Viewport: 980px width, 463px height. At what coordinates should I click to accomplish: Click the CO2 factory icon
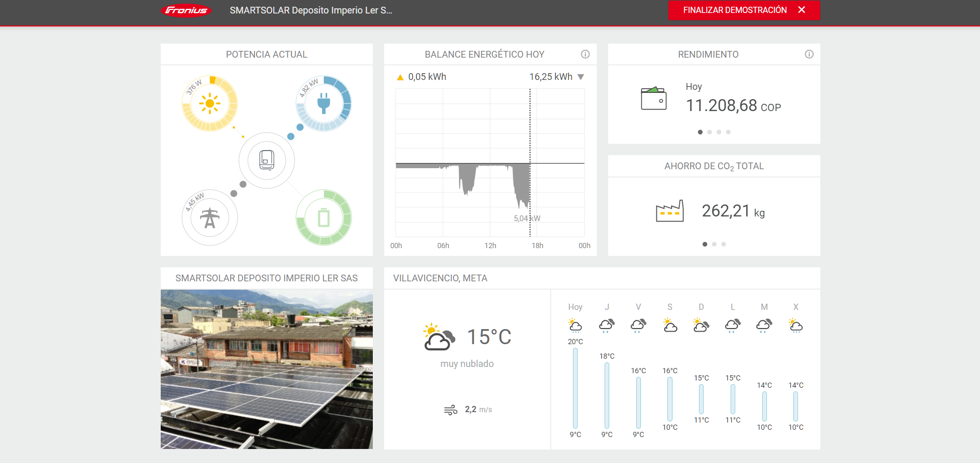click(669, 211)
